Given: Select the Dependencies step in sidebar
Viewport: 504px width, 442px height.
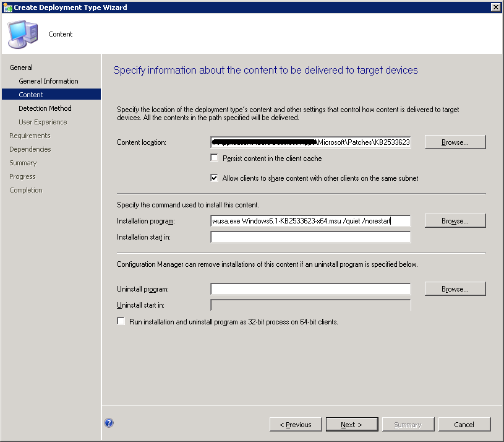Looking at the screenshot, I should [x=30, y=149].
